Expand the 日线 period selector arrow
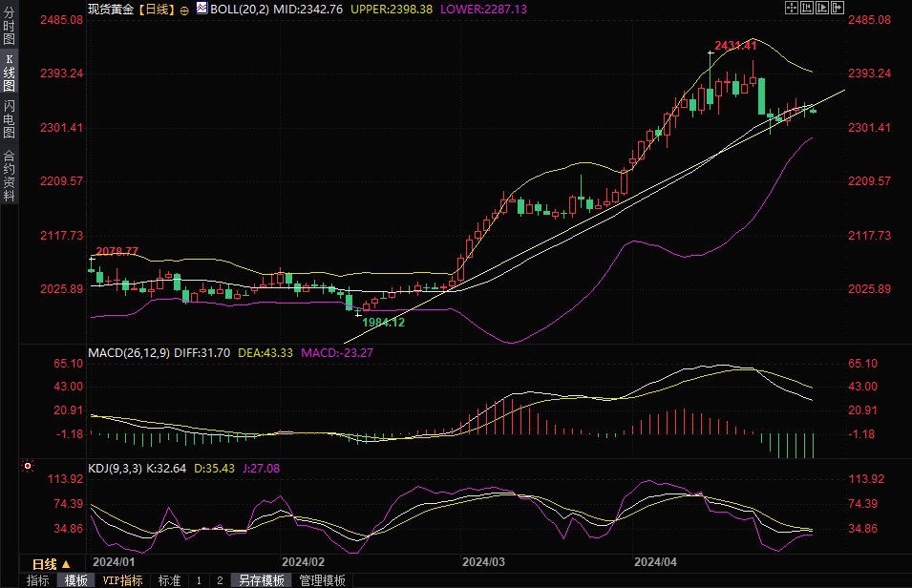The image size is (912, 588). pyautogui.click(x=65, y=564)
